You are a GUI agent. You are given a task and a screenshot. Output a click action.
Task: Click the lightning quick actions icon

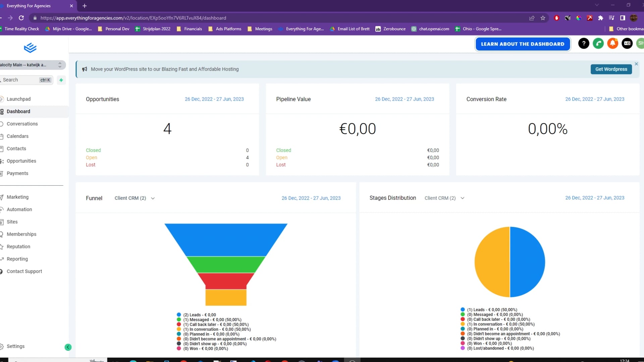(x=61, y=80)
